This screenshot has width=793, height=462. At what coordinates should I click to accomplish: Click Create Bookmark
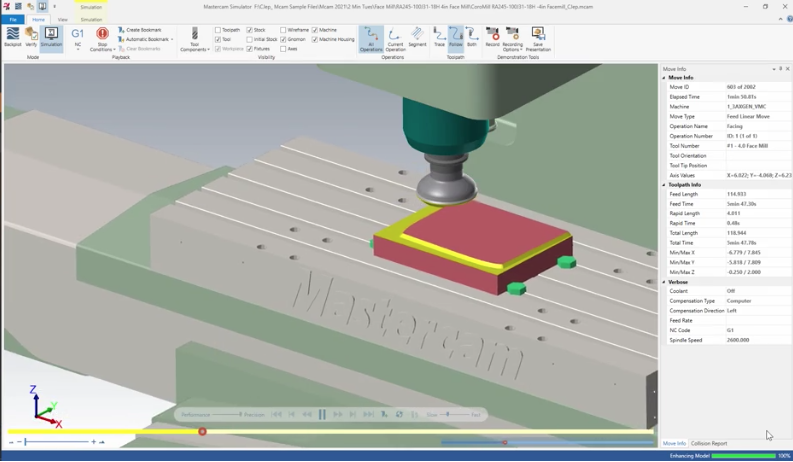[140, 30]
